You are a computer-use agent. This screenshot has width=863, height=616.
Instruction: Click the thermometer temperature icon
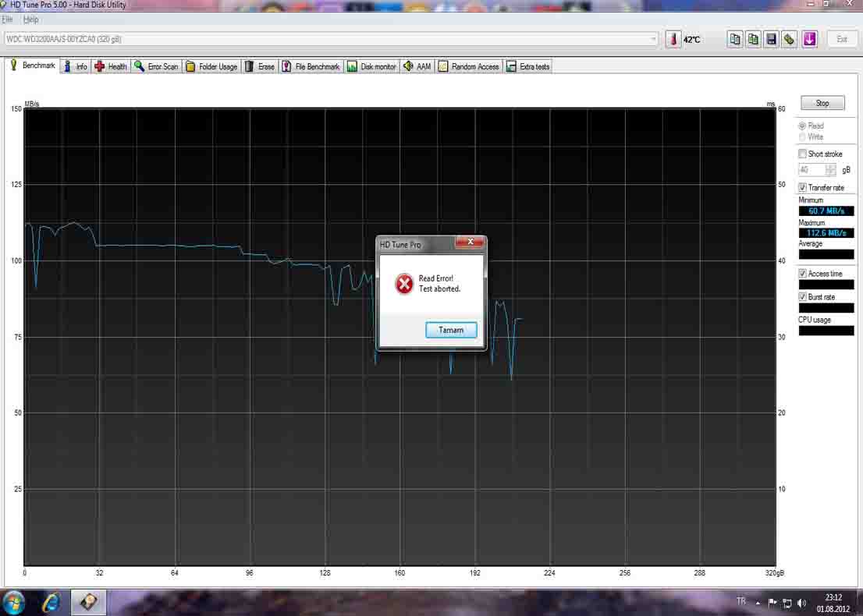[673, 39]
